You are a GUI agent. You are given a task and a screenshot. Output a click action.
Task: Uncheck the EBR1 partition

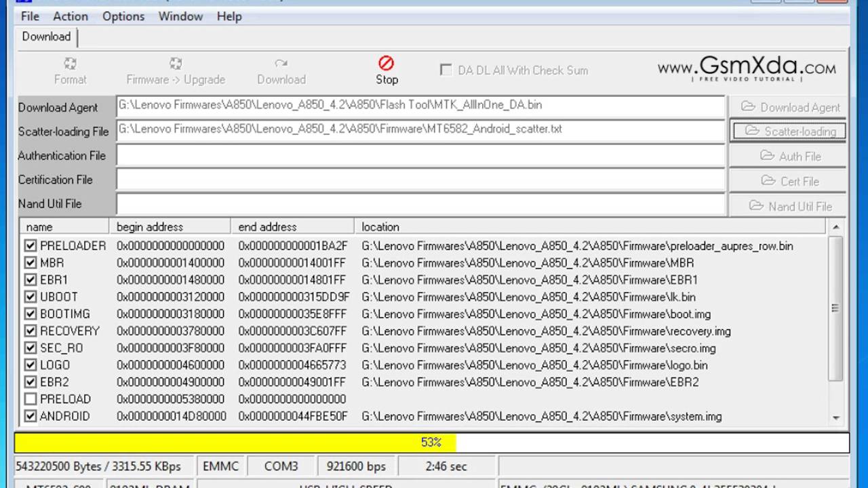(30, 279)
